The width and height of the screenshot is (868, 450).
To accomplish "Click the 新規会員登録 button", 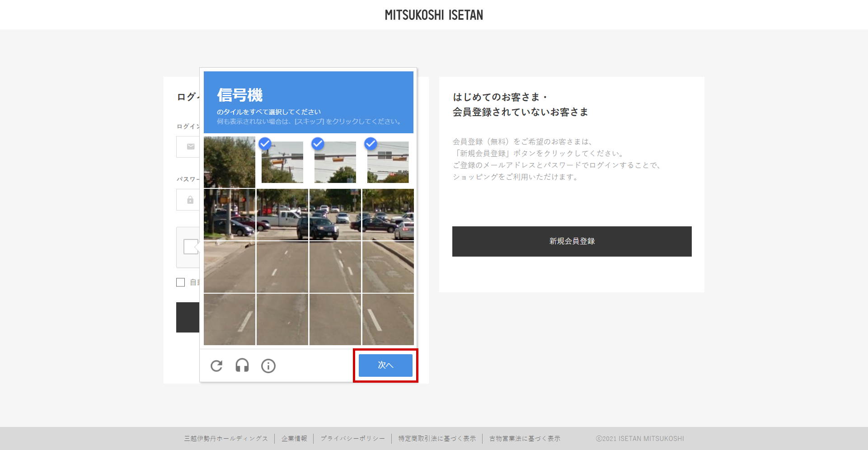I will pyautogui.click(x=572, y=241).
